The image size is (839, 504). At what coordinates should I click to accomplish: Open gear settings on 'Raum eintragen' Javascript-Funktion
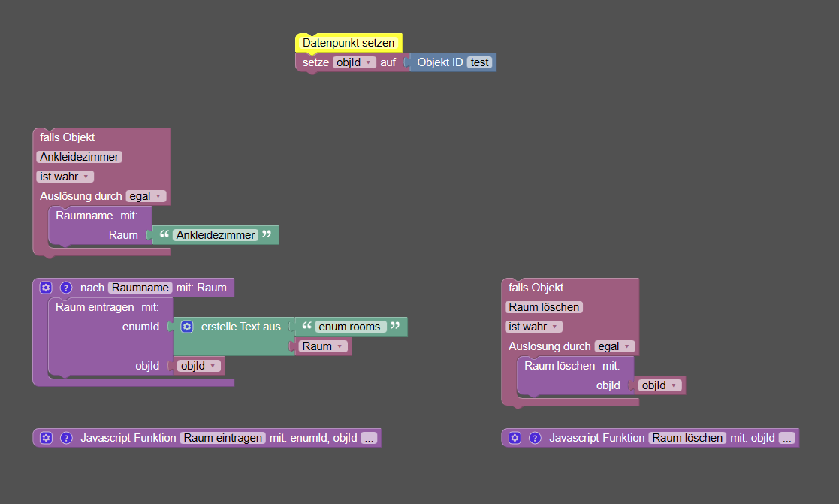(46, 438)
